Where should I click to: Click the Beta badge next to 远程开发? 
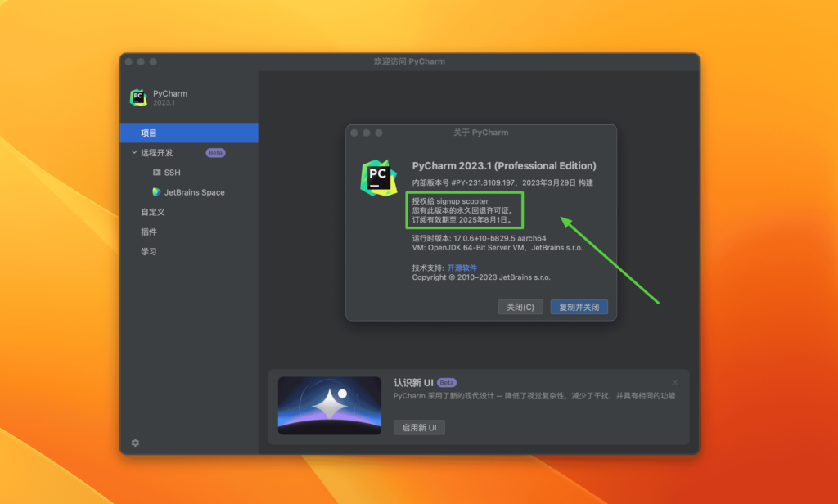[214, 152]
